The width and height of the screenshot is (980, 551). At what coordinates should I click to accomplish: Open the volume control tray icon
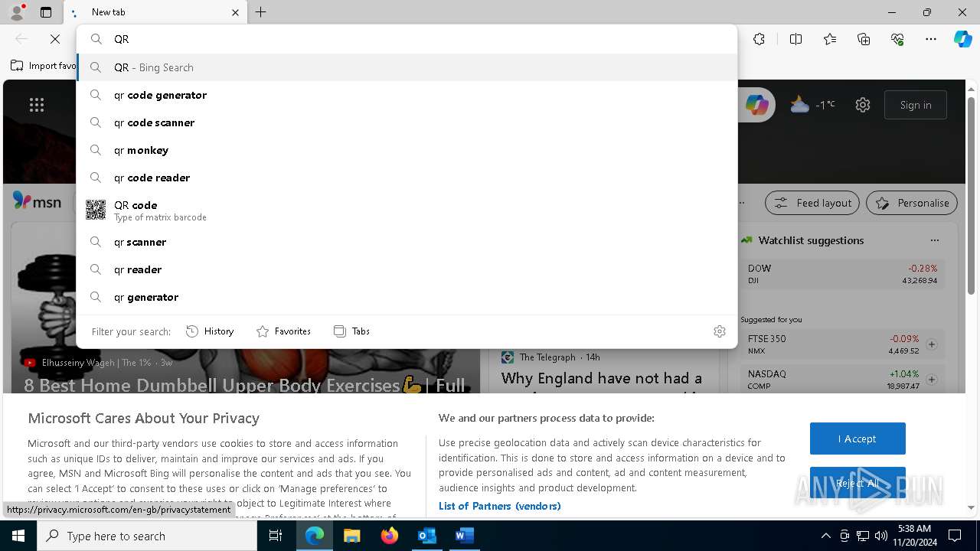pos(881,536)
